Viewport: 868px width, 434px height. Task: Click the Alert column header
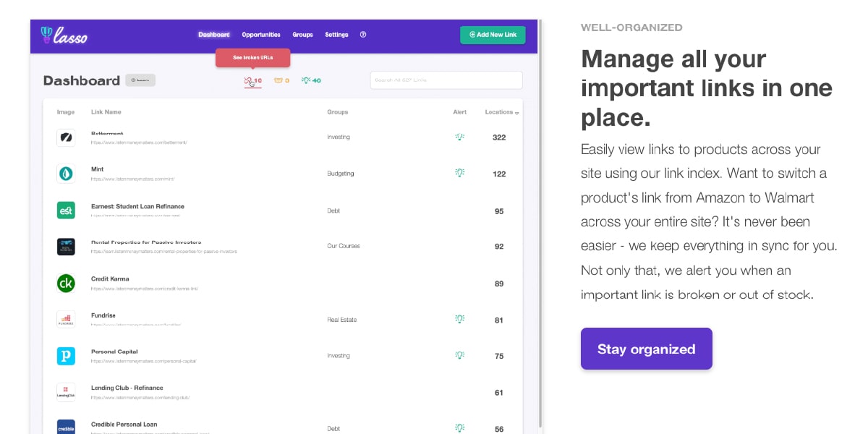(x=460, y=112)
